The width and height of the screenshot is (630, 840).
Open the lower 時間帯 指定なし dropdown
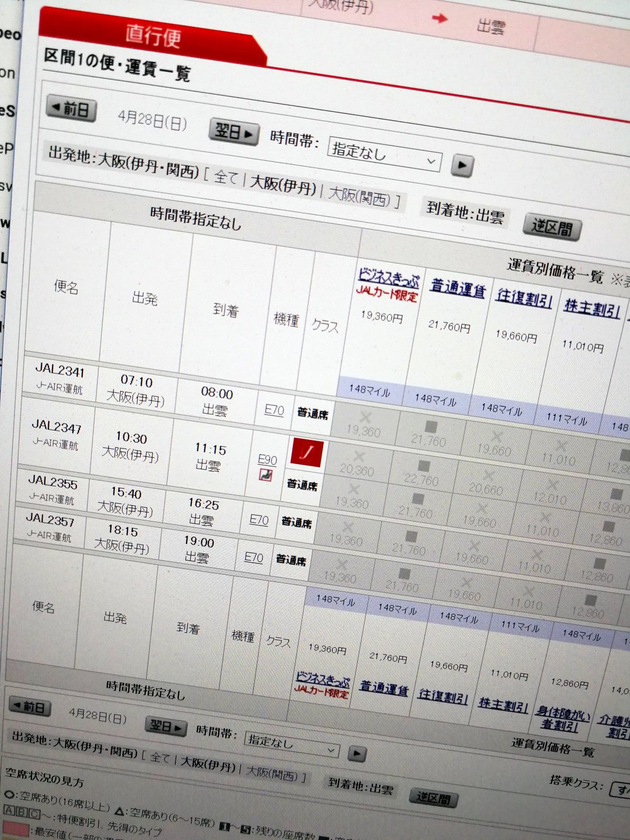[x=291, y=744]
